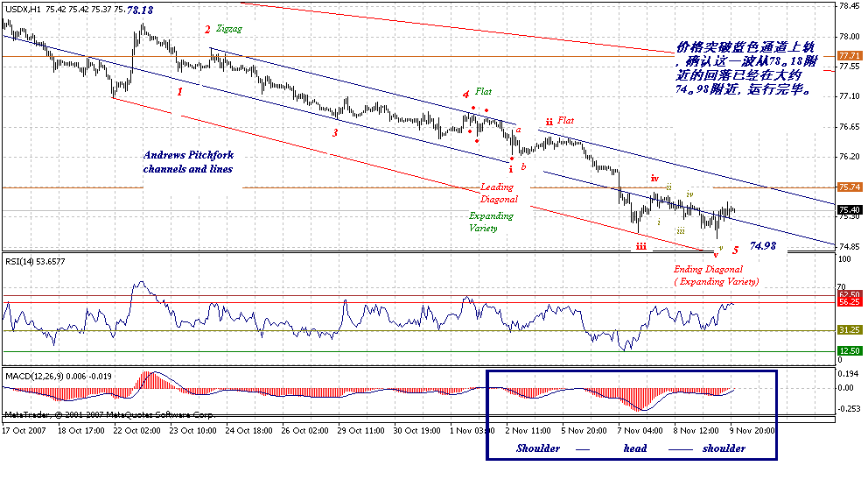Click the 76.65 price axis value
This screenshot has height=480, width=868.
pyautogui.click(x=849, y=127)
